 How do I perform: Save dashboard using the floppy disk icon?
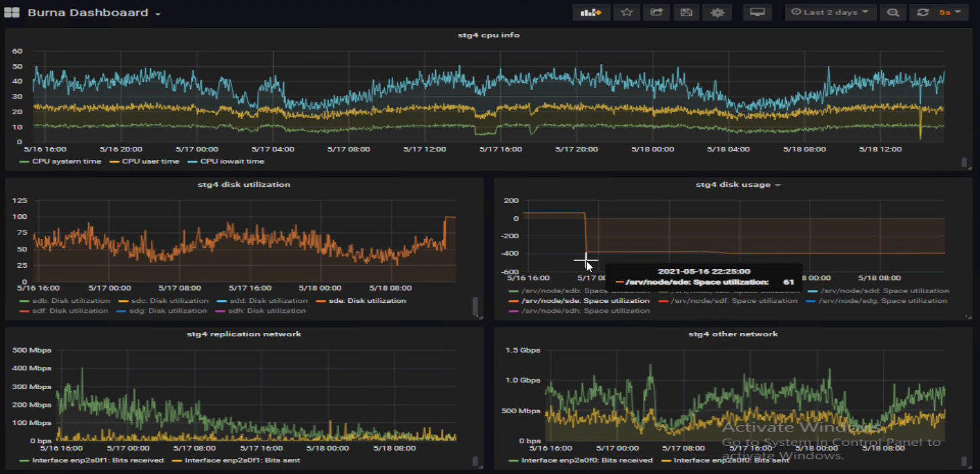pyautogui.click(x=686, y=12)
